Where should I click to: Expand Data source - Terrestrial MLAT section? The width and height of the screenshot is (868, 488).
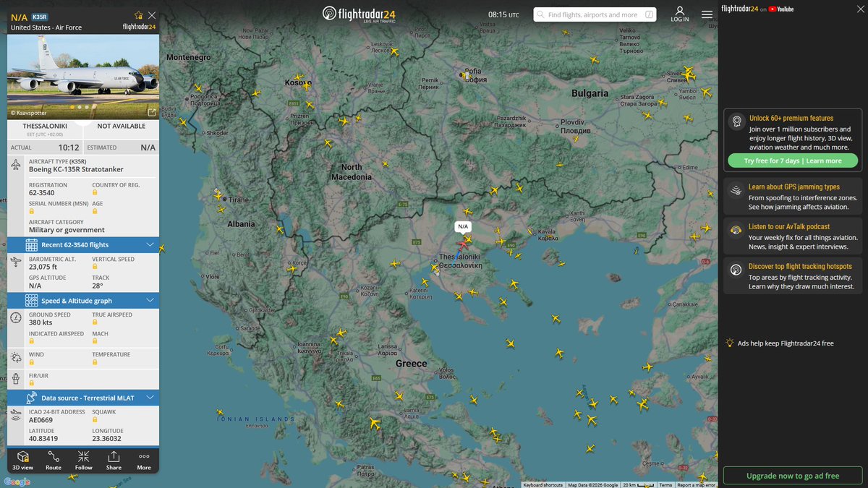[83, 398]
